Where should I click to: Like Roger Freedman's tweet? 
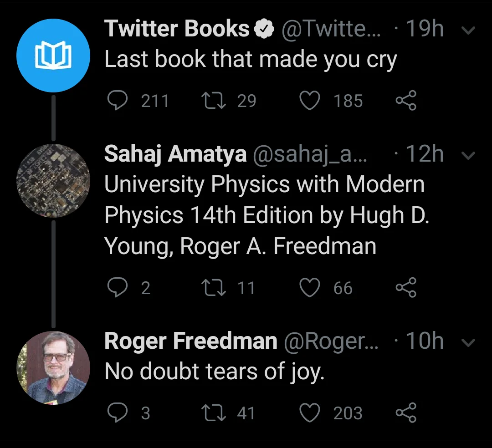pyautogui.click(x=310, y=413)
